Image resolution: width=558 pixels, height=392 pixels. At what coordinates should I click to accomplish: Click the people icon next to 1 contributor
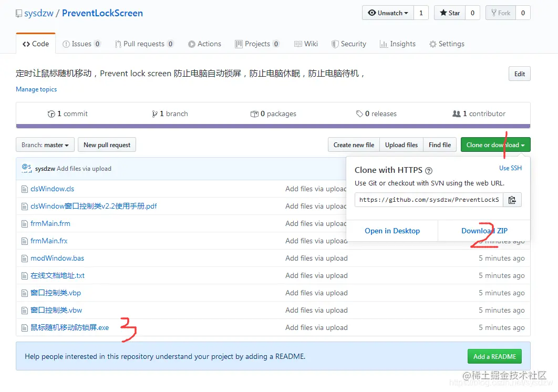pos(456,114)
